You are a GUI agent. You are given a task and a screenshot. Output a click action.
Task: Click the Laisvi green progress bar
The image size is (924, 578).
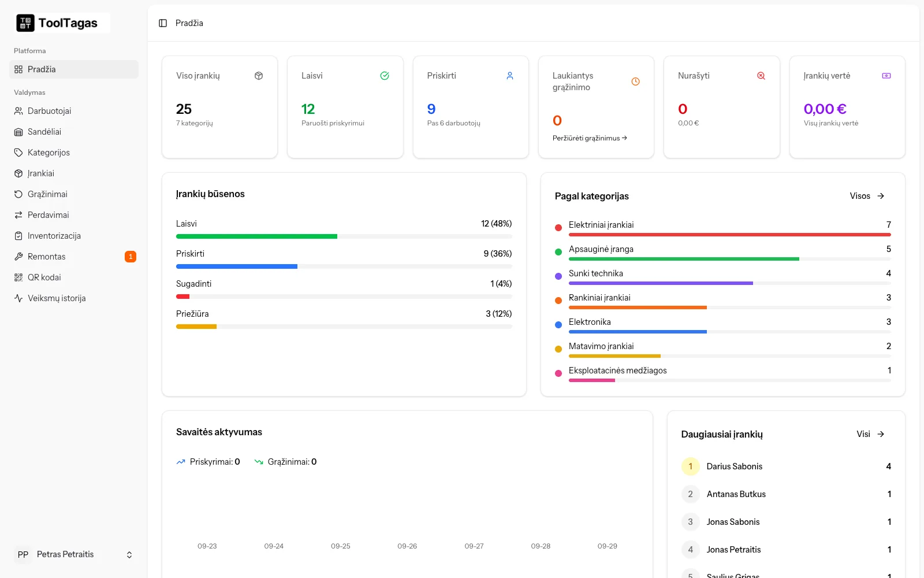pyautogui.click(x=256, y=236)
